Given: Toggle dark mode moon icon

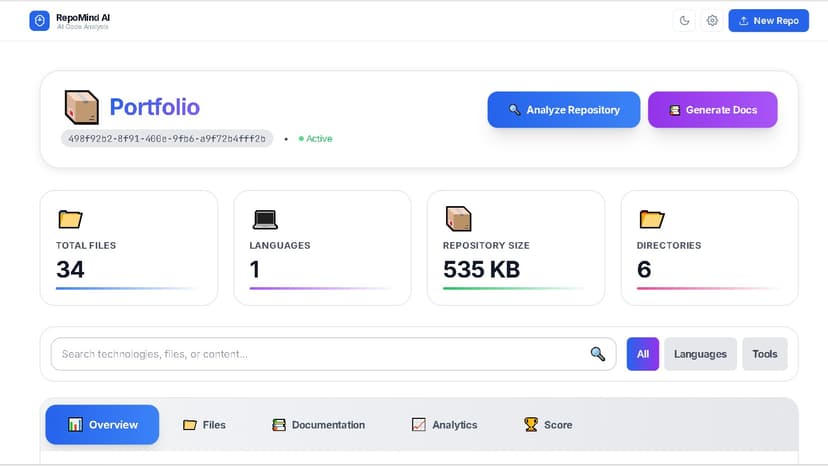Looking at the screenshot, I should pyautogui.click(x=684, y=21).
